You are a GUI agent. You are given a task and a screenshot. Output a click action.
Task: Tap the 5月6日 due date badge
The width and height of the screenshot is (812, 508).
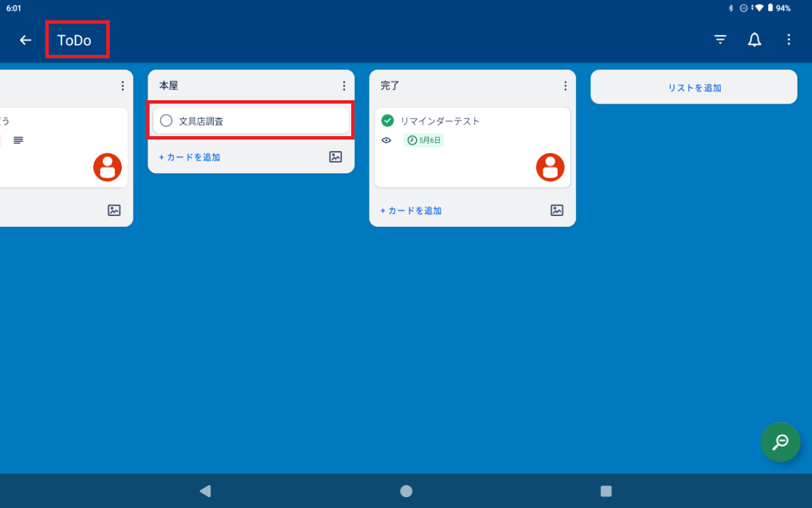424,140
